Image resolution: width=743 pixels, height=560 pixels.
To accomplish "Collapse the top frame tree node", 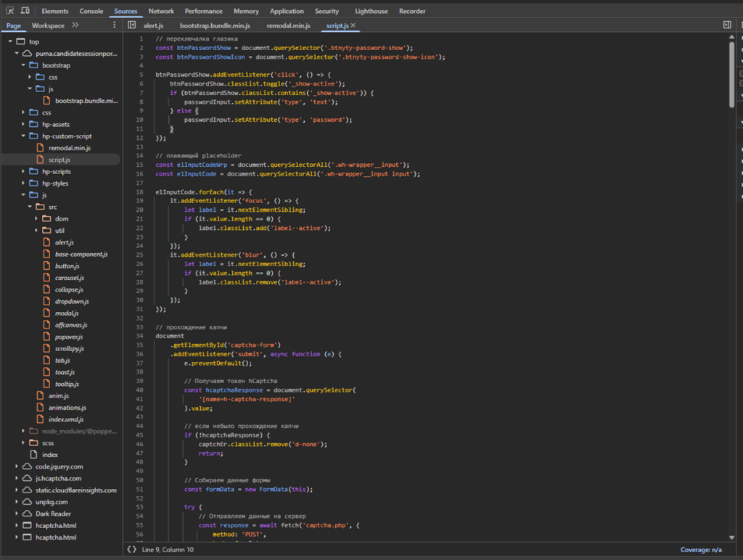I will (10, 41).
